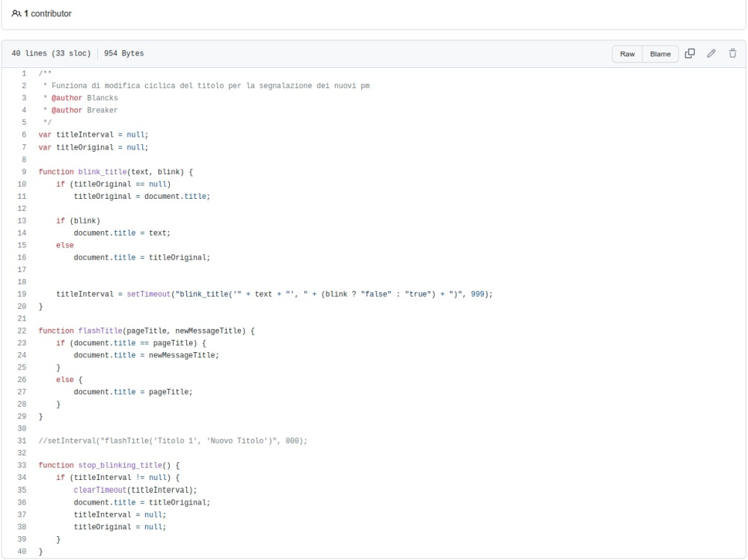Click the "if (document.title == pageTitle)" line
The image size is (748, 560).
(x=131, y=343)
